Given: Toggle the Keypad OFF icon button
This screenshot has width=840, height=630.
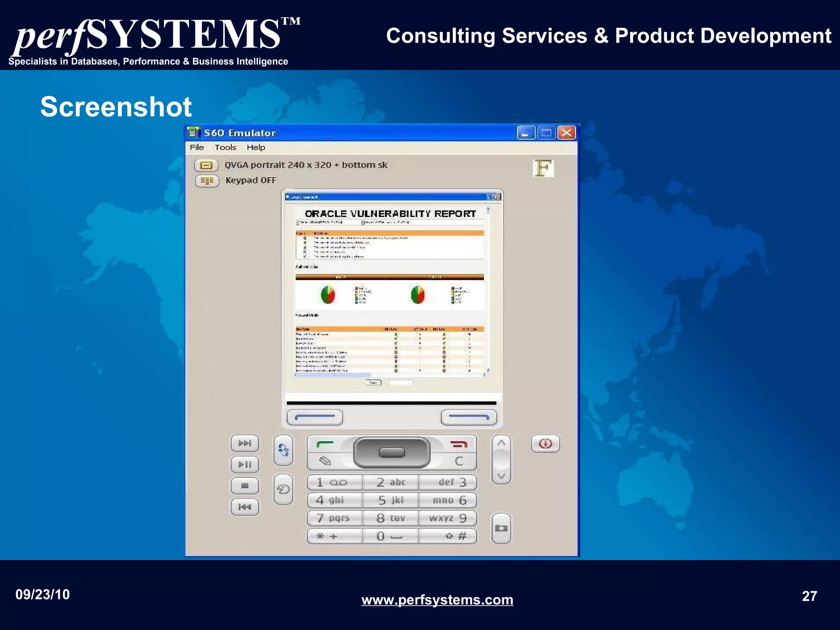Looking at the screenshot, I should pyautogui.click(x=207, y=181).
